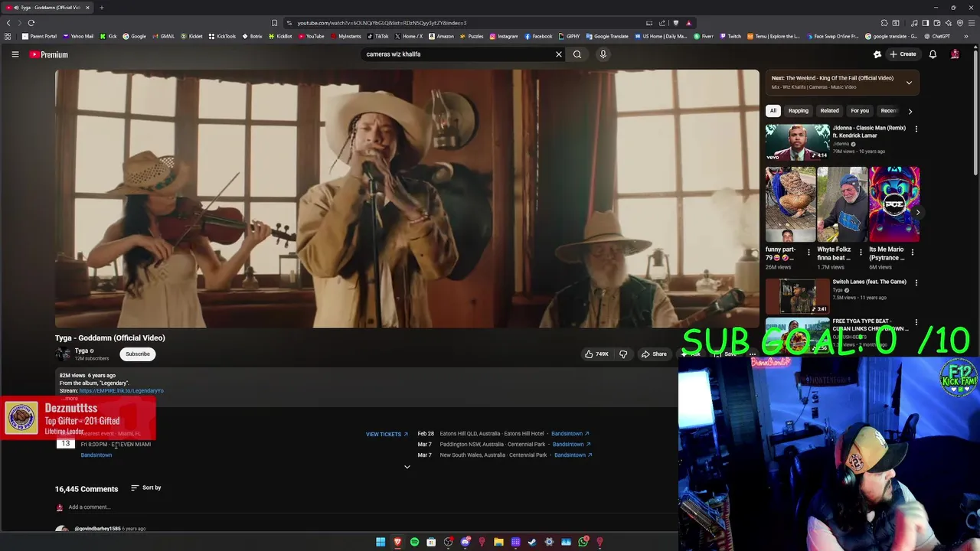This screenshot has width=980, height=551.
Task: Like the video with the 749K thumbs-up
Action: click(596, 354)
